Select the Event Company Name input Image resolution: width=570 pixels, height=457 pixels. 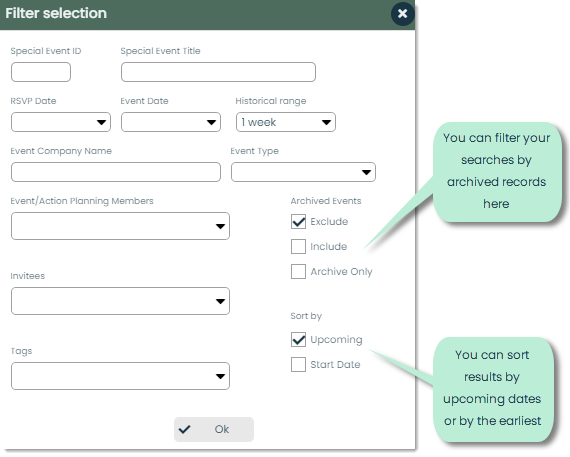pos(116,172)
